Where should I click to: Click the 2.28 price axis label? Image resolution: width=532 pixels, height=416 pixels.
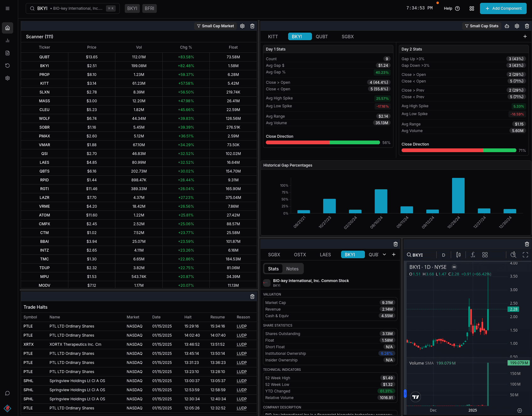(514, 309)
